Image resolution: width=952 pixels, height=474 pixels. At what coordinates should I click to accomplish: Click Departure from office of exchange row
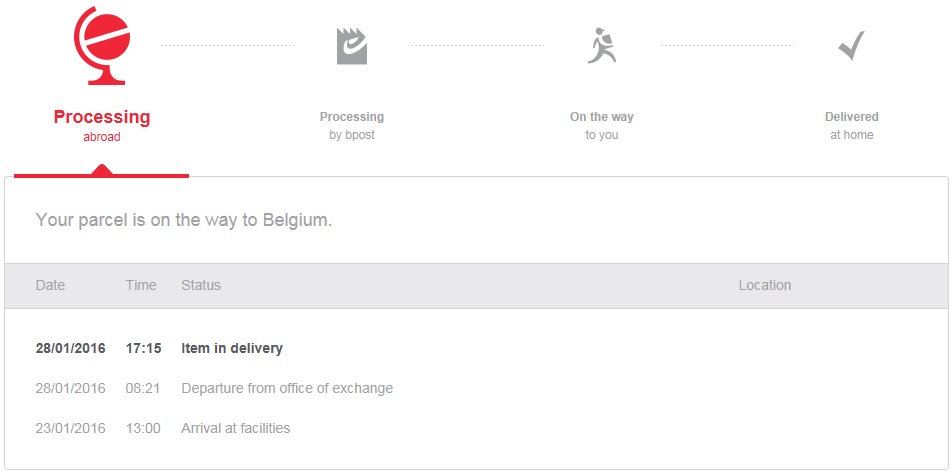point(287,388)
